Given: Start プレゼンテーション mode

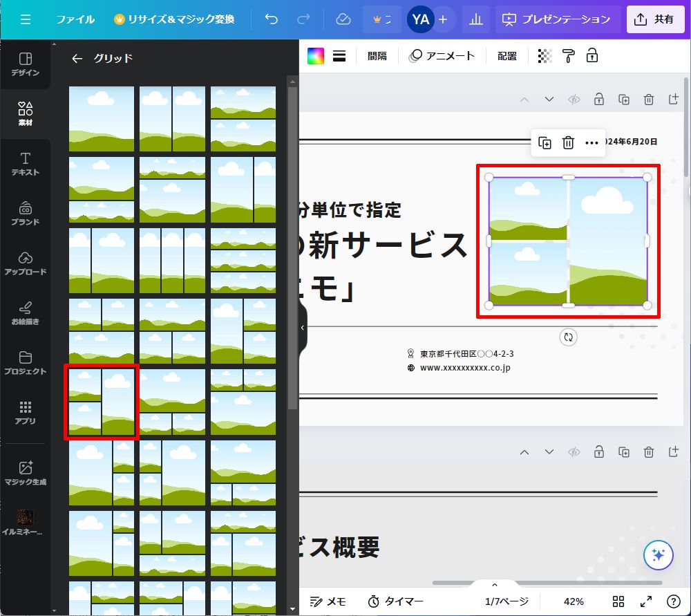Looking at the screenshot, I should 557,19.
